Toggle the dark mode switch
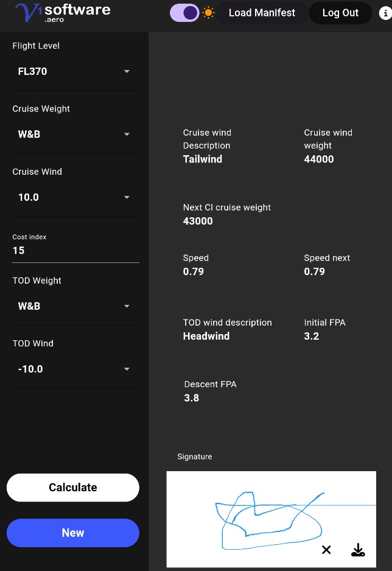This screenshot has width=392, height=571. click(x=184, y=13)
